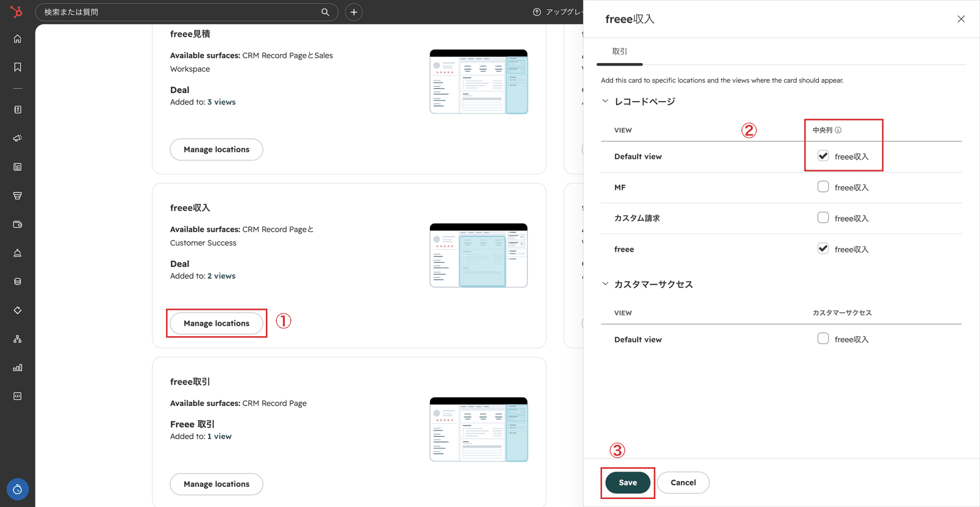Screen dimensions: 980x507
Task: Click the upgrade arrow icon
Action: tap(537, 12)
